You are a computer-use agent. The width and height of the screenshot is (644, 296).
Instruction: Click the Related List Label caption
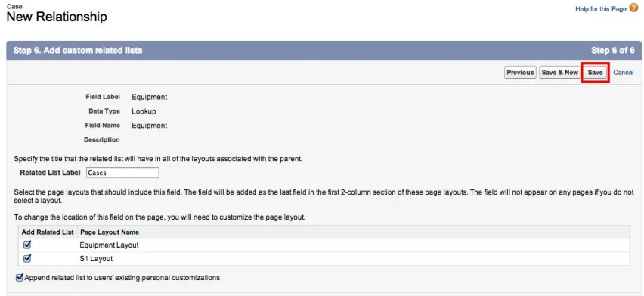coord(50,173)
